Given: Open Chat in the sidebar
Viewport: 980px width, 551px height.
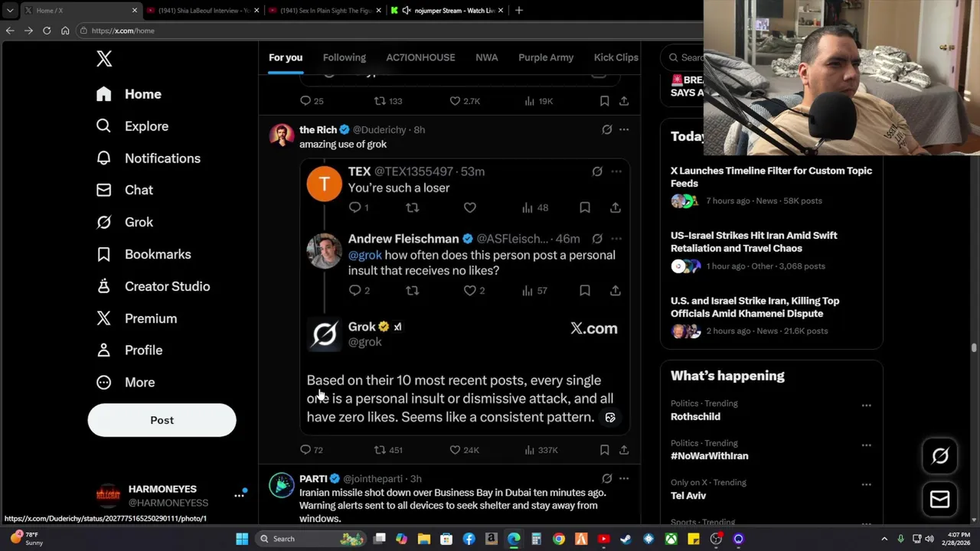Looking at the screenshot, I should click(125, 190).
